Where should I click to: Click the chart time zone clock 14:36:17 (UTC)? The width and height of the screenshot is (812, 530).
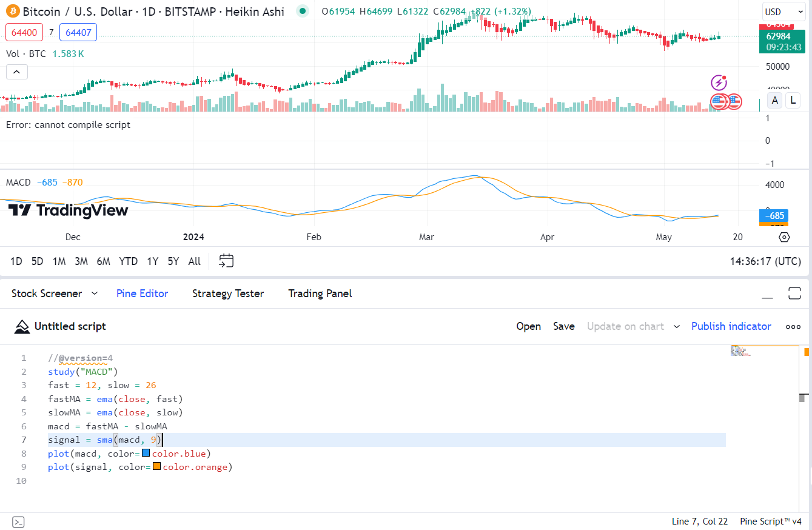point(765,261)
